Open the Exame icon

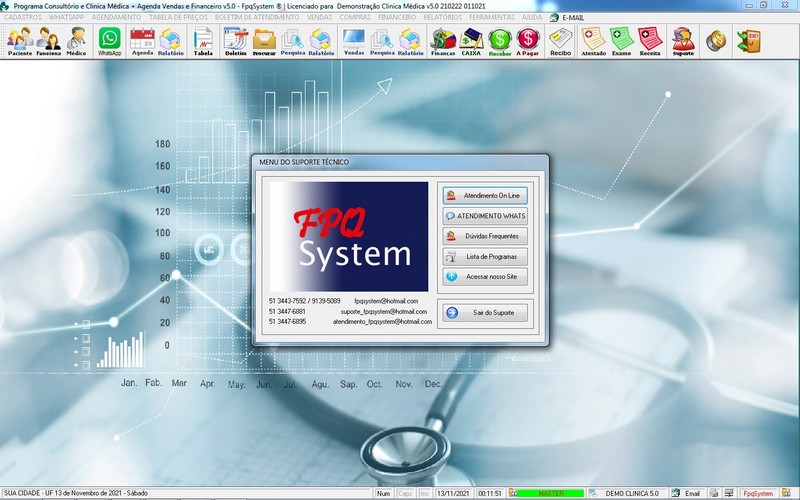tap(621, 41)
